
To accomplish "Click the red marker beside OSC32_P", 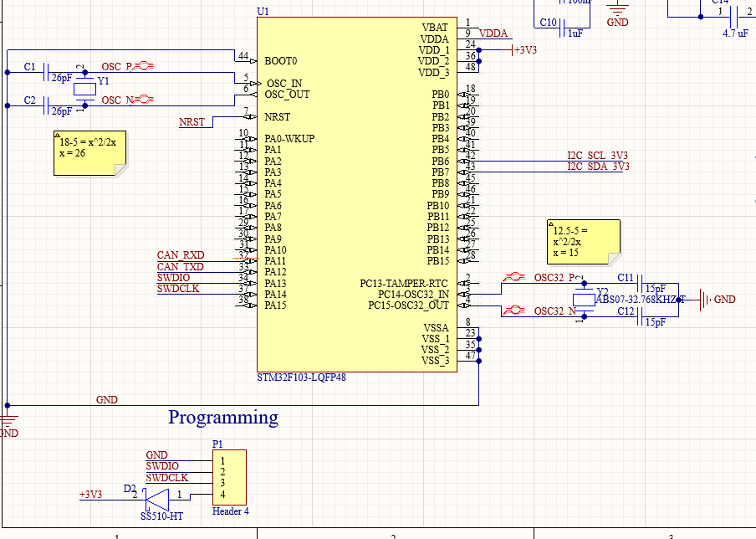I will pyautogui.click(x=514, y=277).
